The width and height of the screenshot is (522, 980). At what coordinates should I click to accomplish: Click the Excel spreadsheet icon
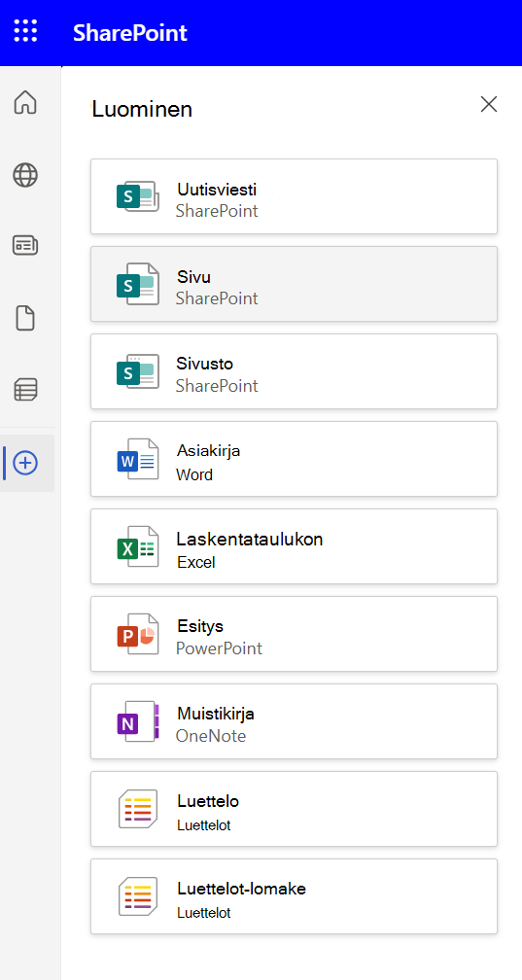point(138,546)
